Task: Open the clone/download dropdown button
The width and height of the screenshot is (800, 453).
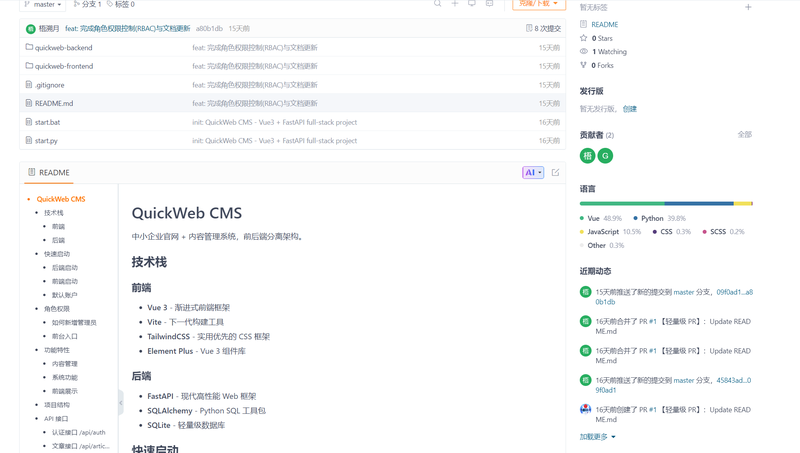Action: coord(539,4)
